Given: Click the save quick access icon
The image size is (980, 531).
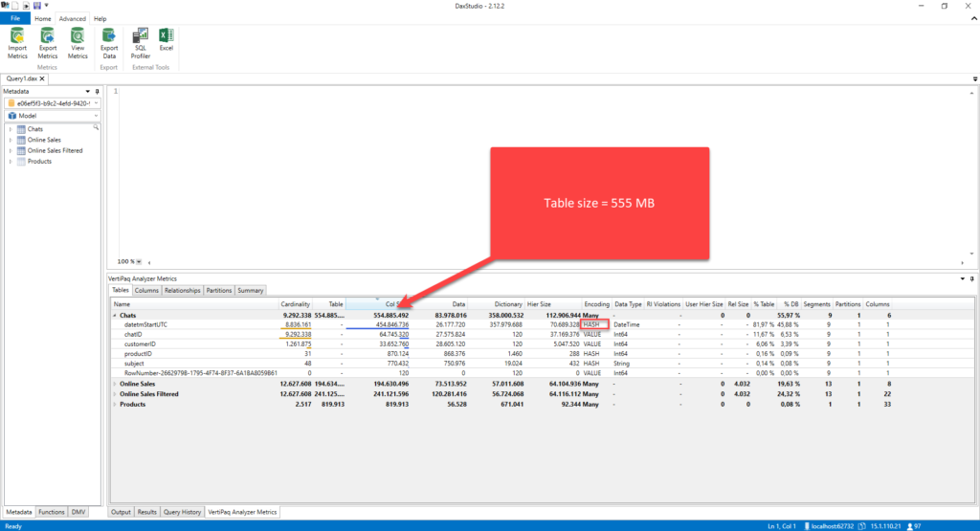Looking at the screenshot, I should tap(37, 6).
